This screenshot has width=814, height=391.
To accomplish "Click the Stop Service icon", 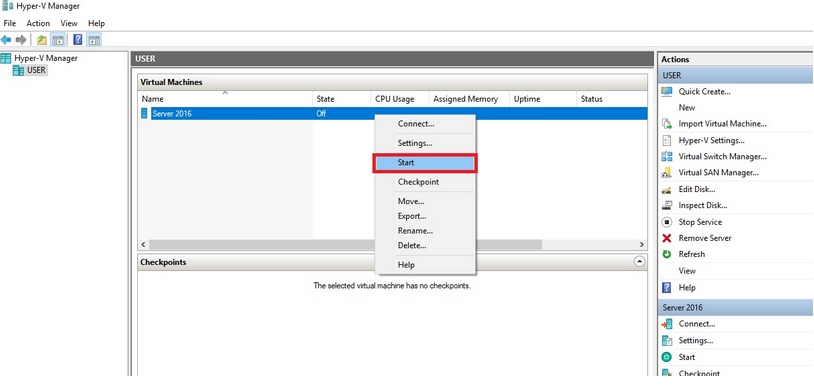I will 667,222.
